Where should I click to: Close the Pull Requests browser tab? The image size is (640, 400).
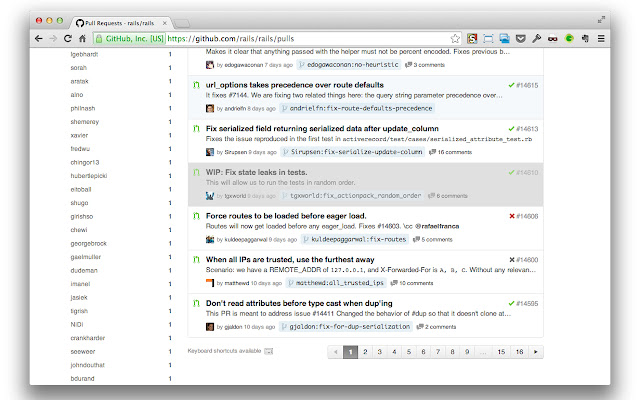(164, 23)
